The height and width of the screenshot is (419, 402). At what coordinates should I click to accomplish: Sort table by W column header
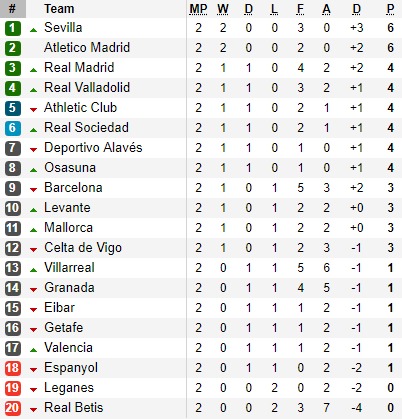point(223,9)
